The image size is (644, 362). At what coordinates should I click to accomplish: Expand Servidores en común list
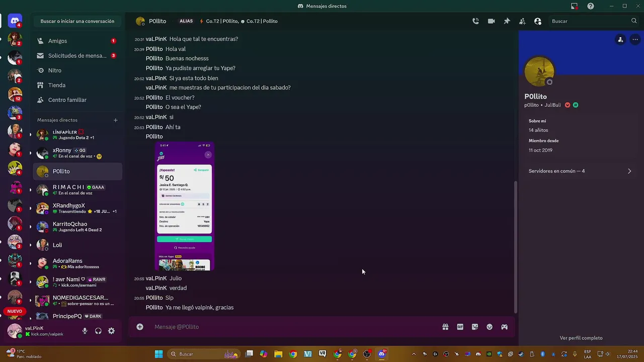coord(580,171)
